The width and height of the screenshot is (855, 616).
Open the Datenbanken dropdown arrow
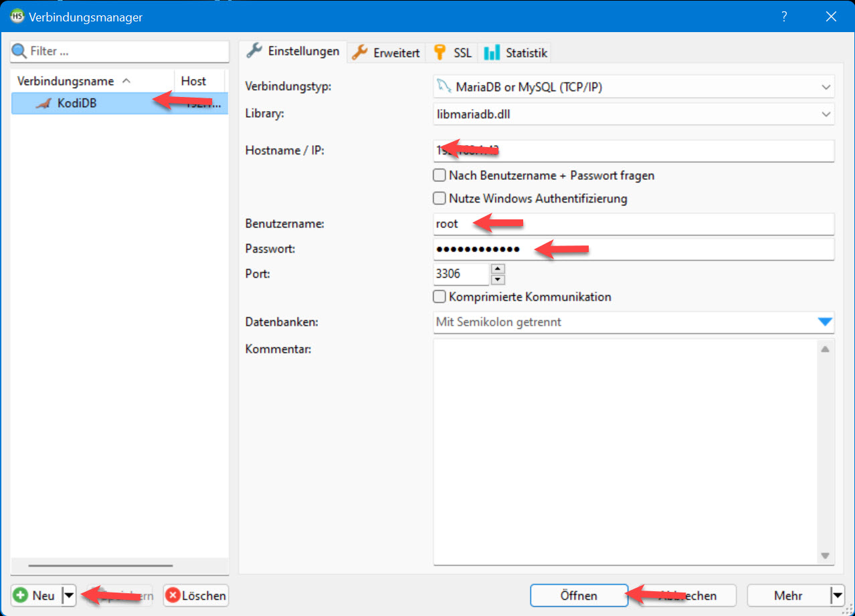click(826, 322)
